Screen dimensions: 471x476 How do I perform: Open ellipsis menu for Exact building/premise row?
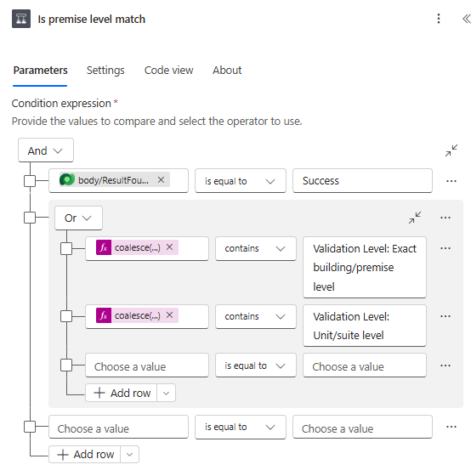445,248
